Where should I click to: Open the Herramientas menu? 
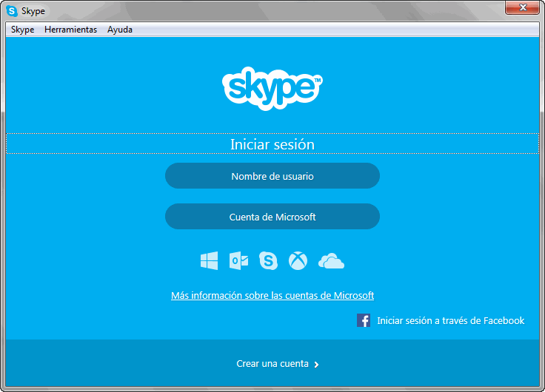70,30
